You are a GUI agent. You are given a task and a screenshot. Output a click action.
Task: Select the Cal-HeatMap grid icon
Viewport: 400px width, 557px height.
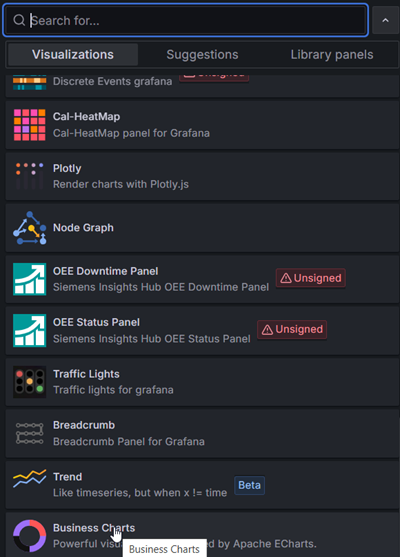point(29,125)
